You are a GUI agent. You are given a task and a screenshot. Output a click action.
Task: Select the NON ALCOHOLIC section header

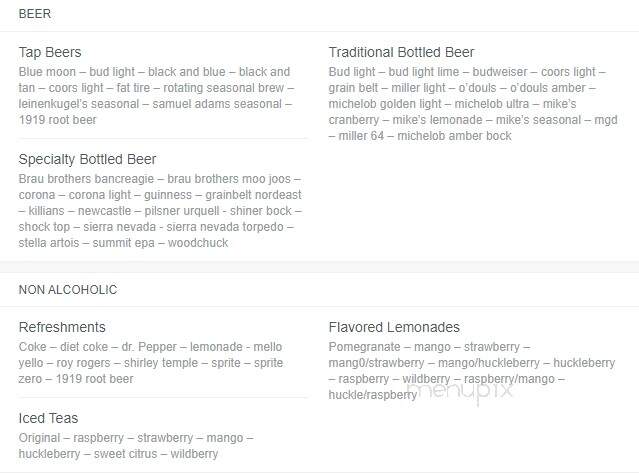pyautogui.click(x=68, y=290)
